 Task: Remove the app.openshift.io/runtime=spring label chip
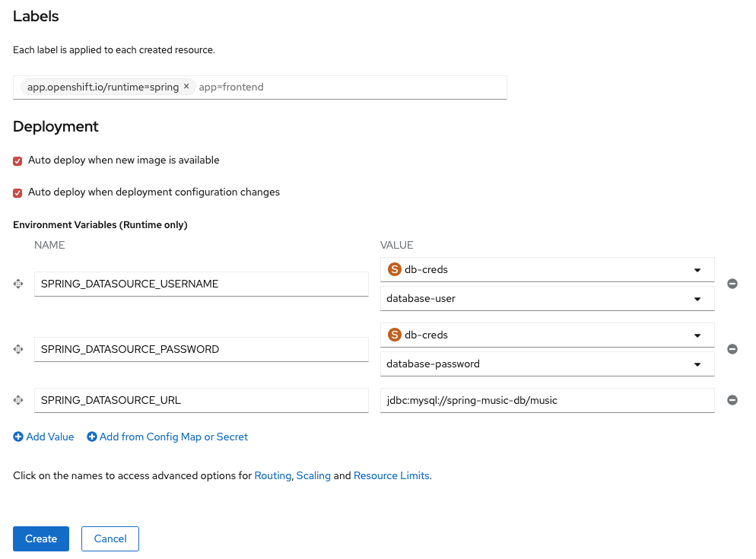pyautogui.click(x=186, y=87)
